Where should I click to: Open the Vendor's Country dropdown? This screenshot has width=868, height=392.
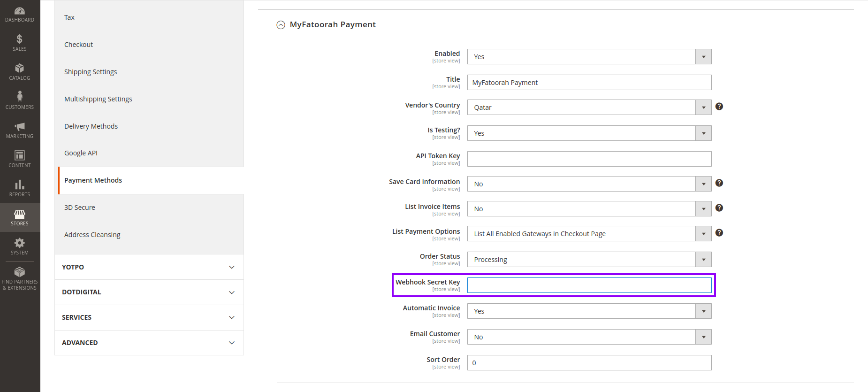pyautogui.click(x=589, y=108)
